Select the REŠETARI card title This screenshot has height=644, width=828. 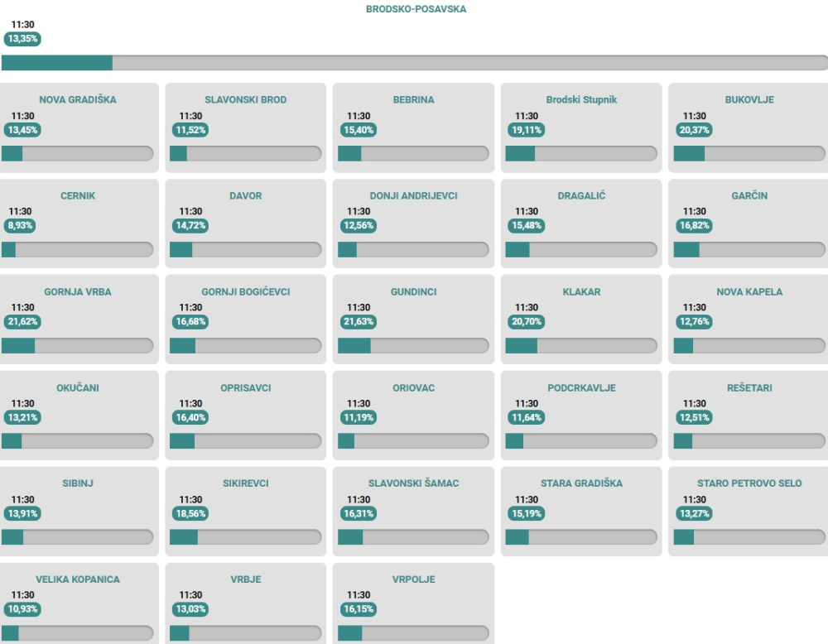click(x=749, y=388)
